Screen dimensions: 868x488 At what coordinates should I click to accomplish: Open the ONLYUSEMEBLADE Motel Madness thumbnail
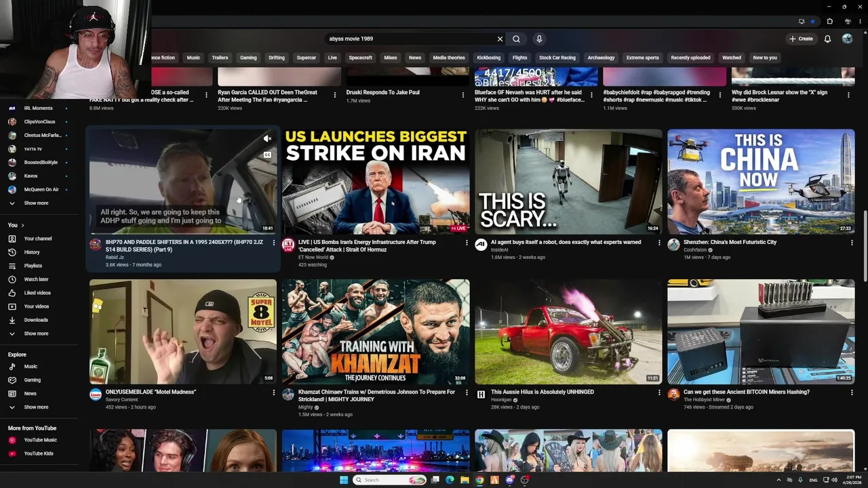tap(183, 331)
